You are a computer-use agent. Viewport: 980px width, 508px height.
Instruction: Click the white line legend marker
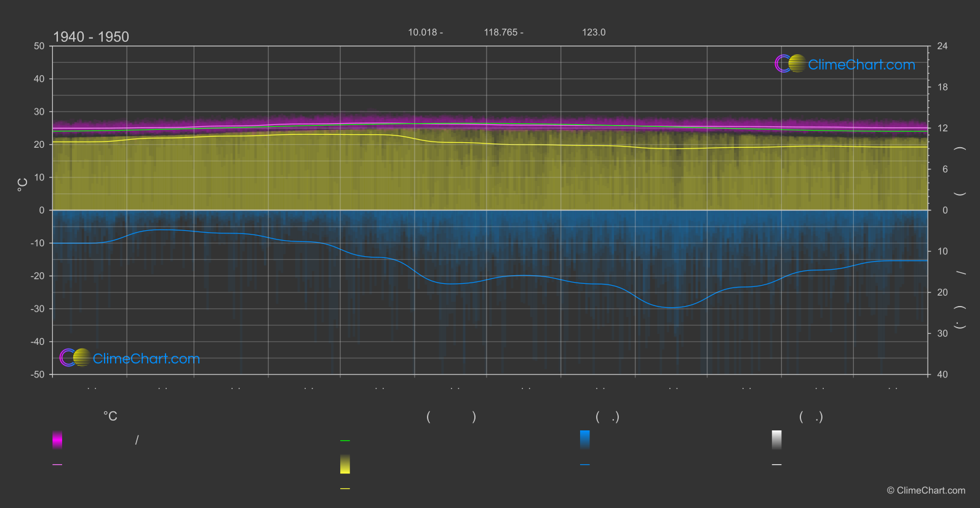777,465
